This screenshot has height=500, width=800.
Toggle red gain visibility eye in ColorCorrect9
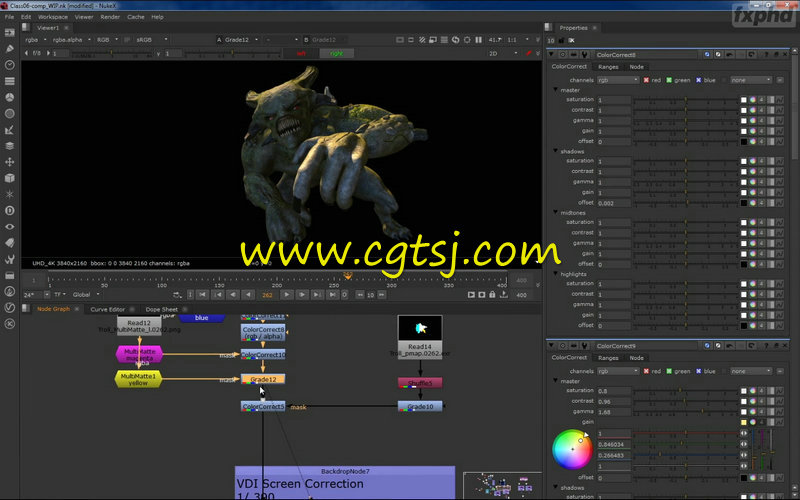click(x=744, y=433)
